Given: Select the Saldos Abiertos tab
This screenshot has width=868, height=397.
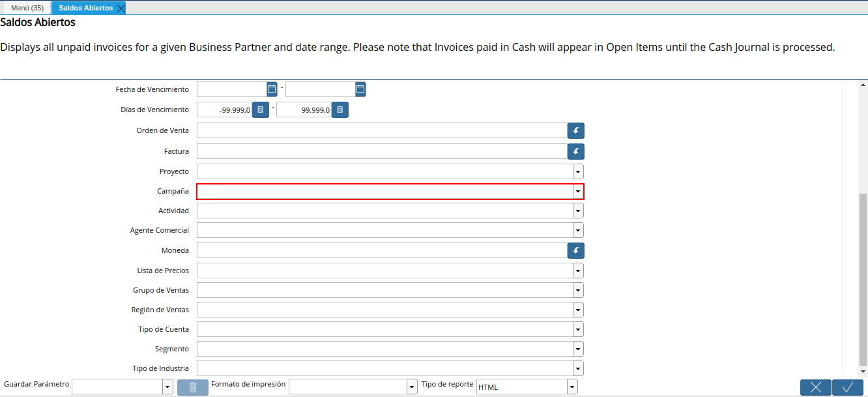Looking at the screenshot, I should point(85,8).
